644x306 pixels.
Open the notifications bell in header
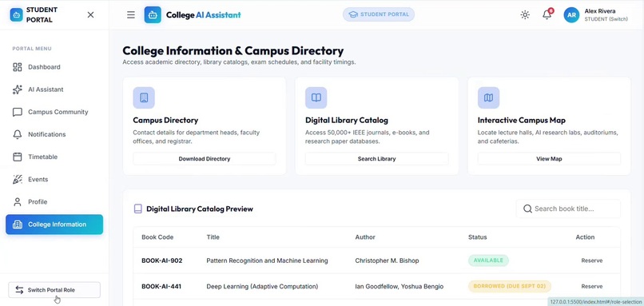coord(547,15)
